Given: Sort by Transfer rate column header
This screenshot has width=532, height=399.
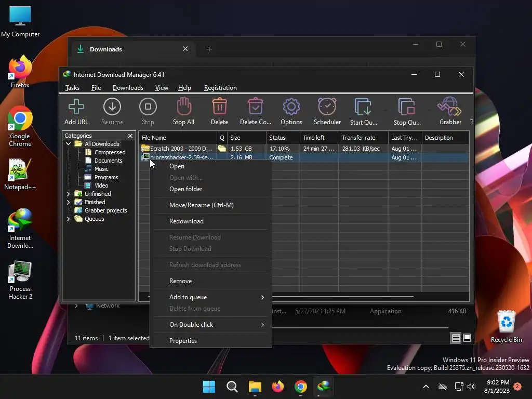Looking at the screenshot, I should tap(363, 138).
